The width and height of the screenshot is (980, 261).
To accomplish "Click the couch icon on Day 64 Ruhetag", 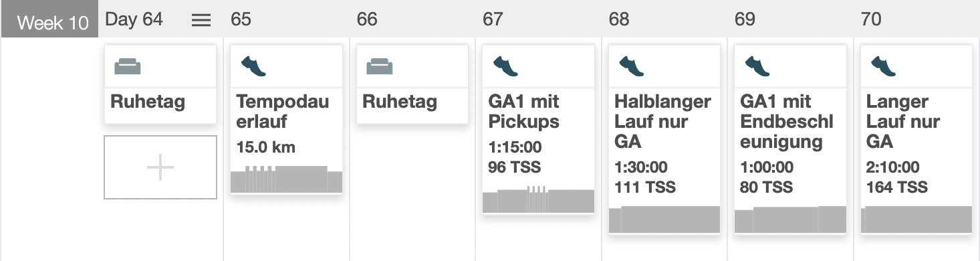I will 128,66.
